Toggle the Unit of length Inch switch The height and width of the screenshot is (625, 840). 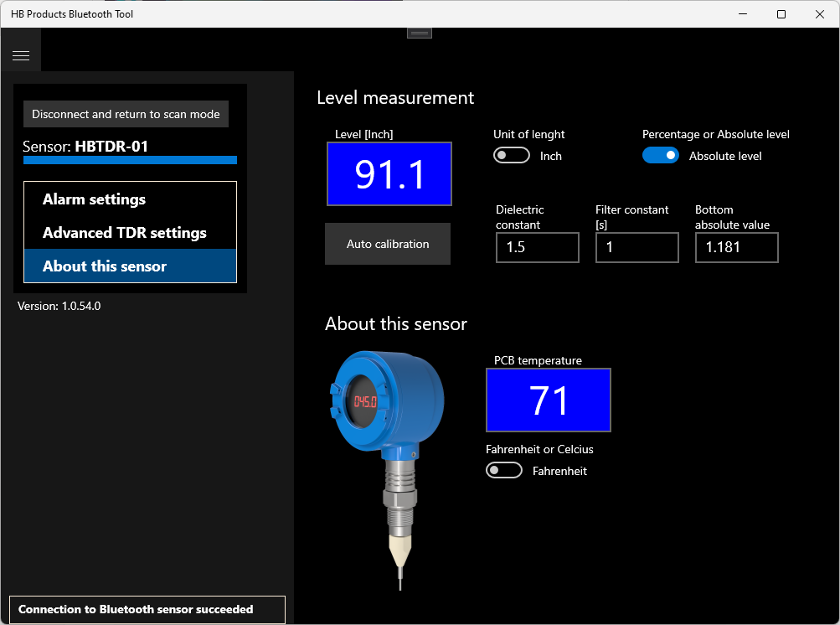point(512,156)
